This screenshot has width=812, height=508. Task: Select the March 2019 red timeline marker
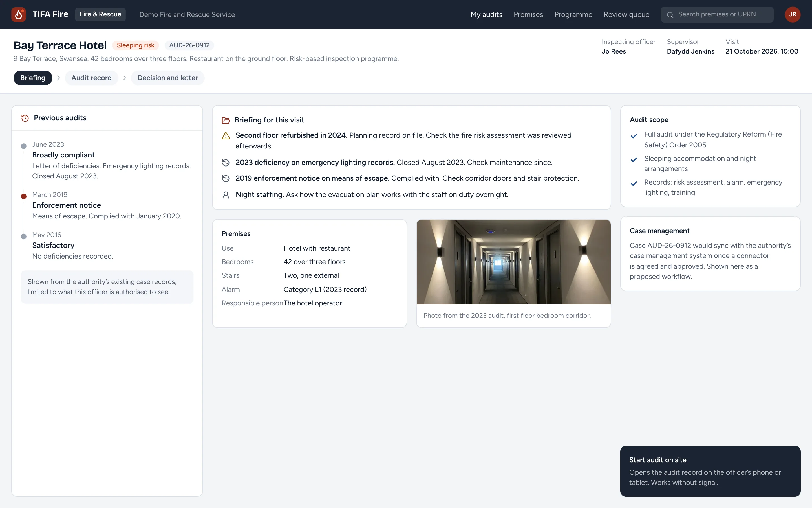coord(23,196)
